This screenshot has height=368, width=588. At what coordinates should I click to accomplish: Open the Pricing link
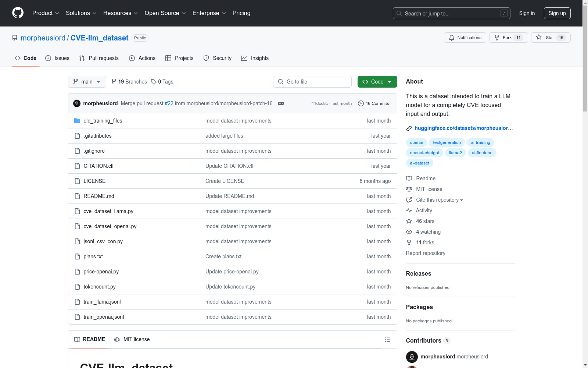241,13
